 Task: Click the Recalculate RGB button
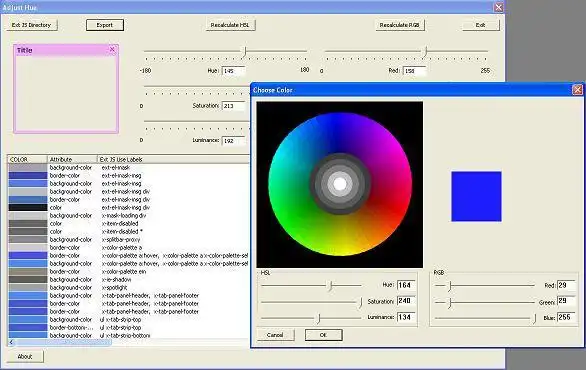tap(400, 25)
